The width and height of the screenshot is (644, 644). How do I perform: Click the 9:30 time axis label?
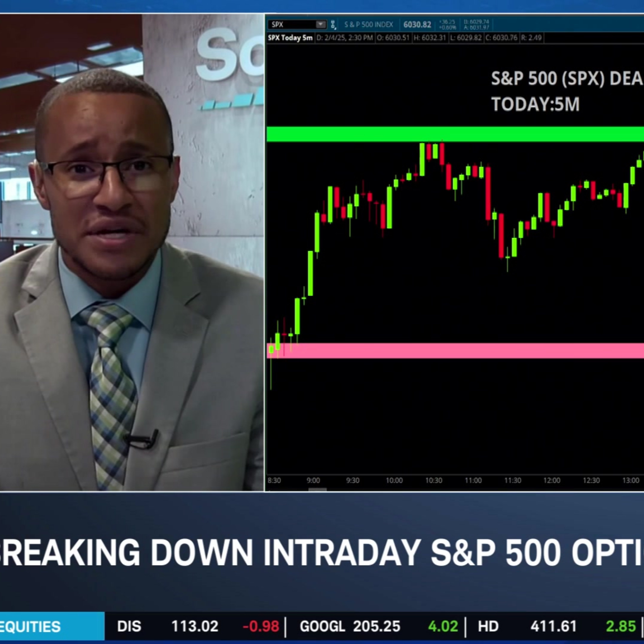pyautogui.click(x=353, y=480)
